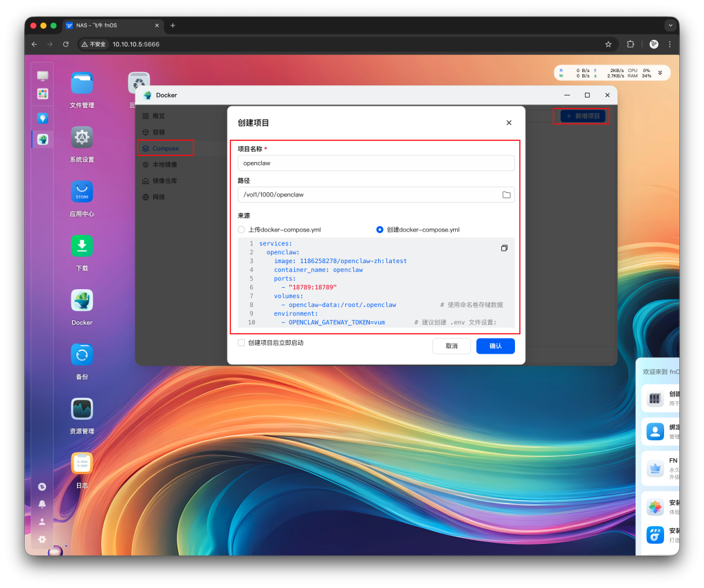The width and height of the screenshot is (704, 588).
Task: Launch 资源管理 resource monitor icon
Action: [x=82, y=409]
